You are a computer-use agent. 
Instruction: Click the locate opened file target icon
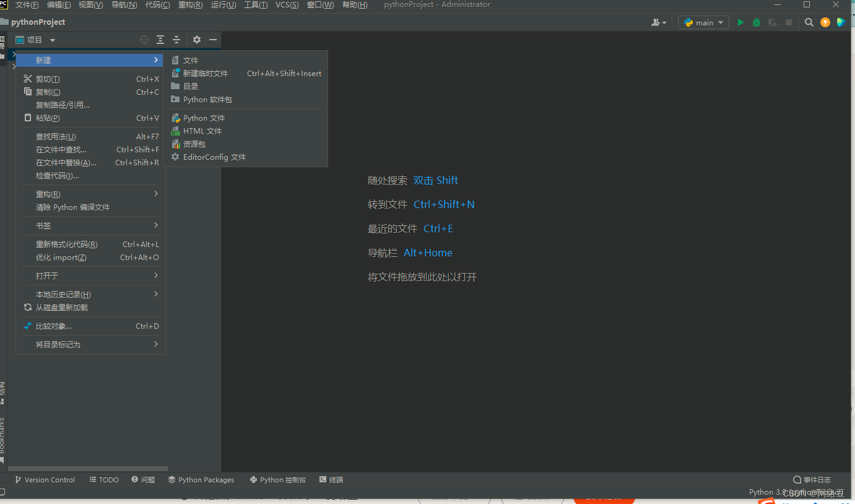pos(144,40)
